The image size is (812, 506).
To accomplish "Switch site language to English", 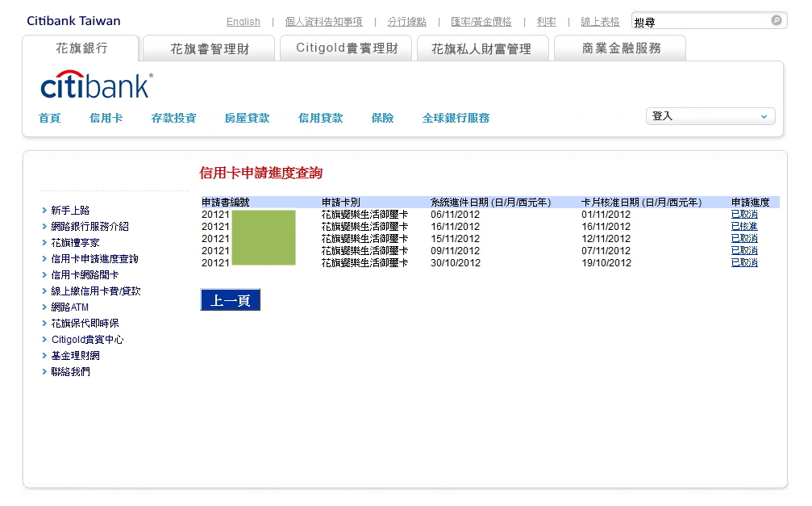I will (244, 22).
